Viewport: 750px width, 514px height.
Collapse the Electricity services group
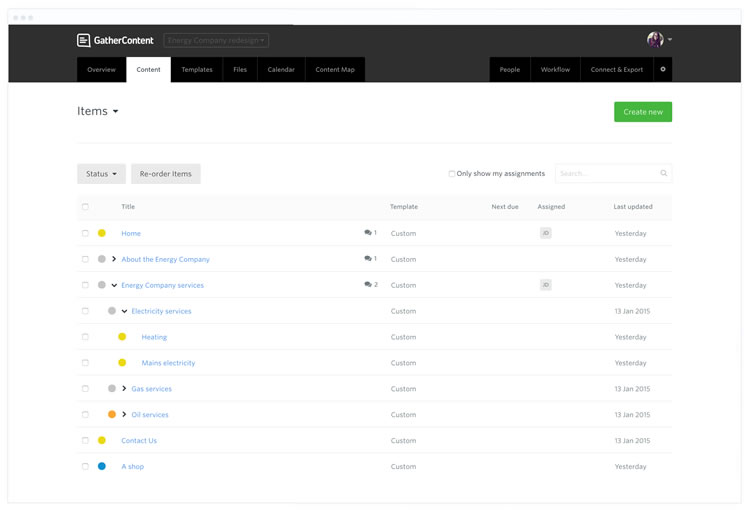[124, 311]
